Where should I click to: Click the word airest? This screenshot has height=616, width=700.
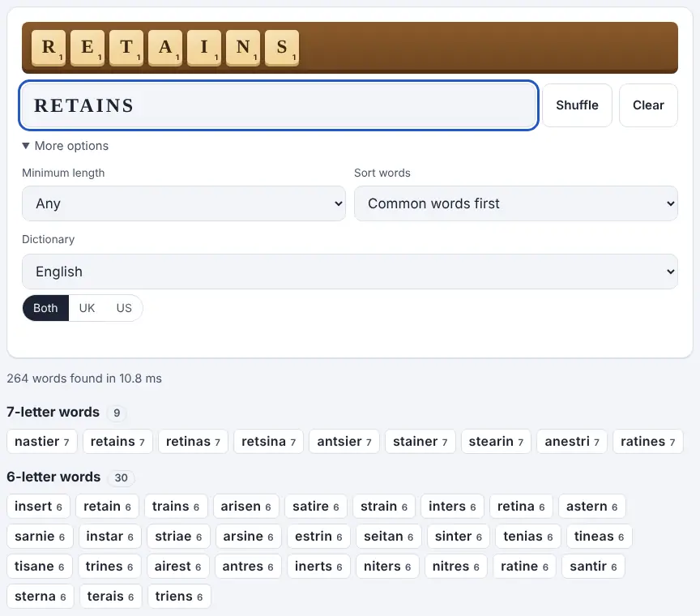click(x=178, y=566)
